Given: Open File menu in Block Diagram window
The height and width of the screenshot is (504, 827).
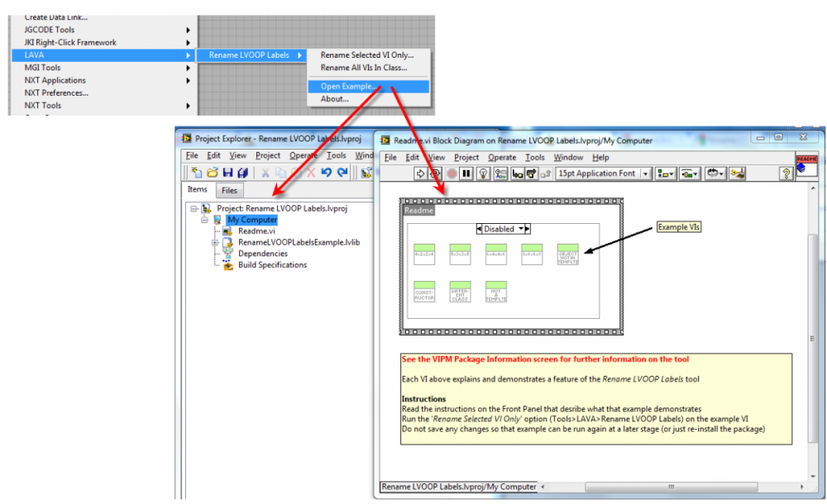Looking at the screenshot, I should [x=391, y=157].
